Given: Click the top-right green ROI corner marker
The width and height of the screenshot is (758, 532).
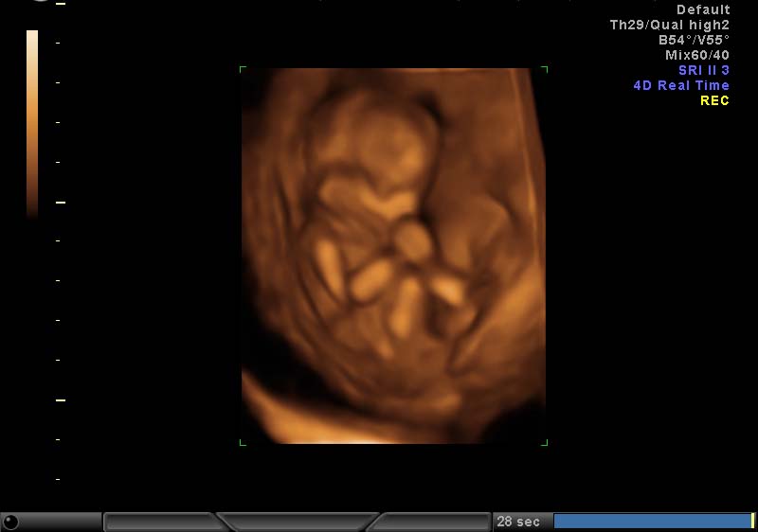Looking at the screenshot, I should [x=544, y=69].
